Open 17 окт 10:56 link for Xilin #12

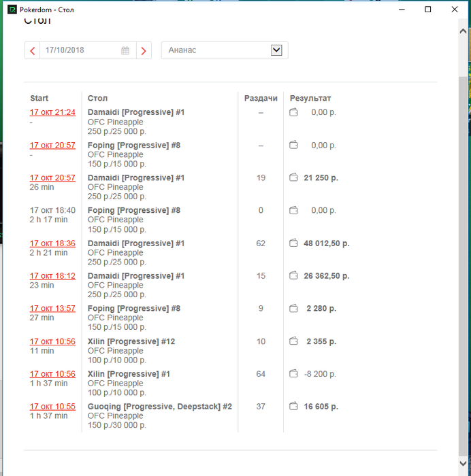pyautogui.click(x=52, y=341)
